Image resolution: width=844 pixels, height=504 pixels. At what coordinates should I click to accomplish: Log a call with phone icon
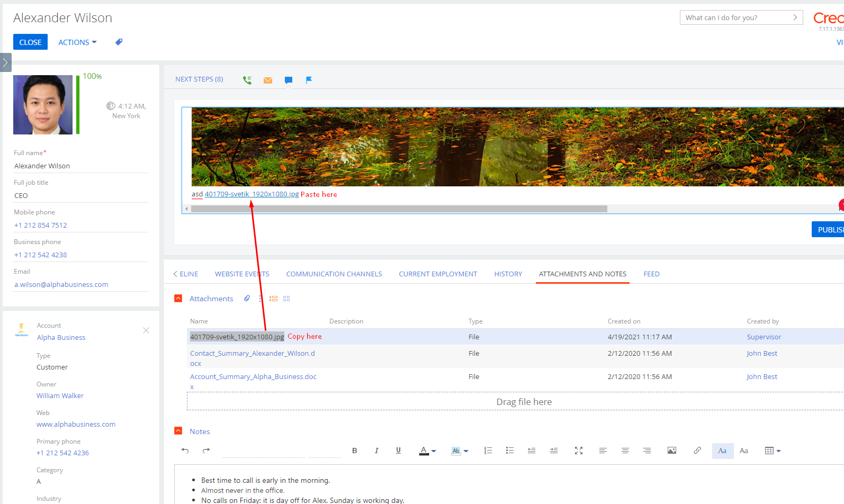point(247,80)
